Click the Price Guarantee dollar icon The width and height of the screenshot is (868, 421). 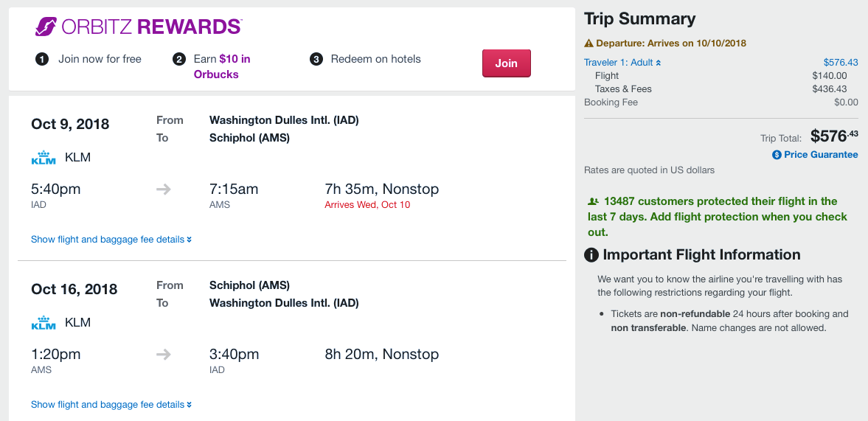(x=777, y=155)
